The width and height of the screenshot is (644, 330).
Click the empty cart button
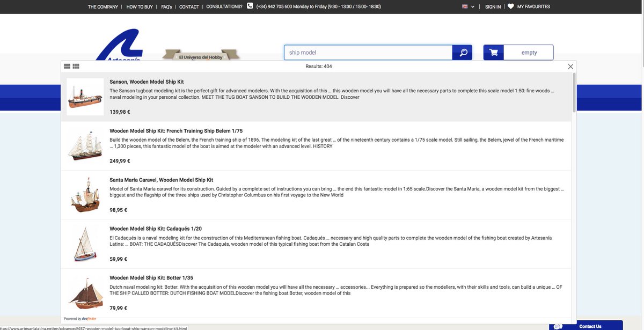pos(529,53)
